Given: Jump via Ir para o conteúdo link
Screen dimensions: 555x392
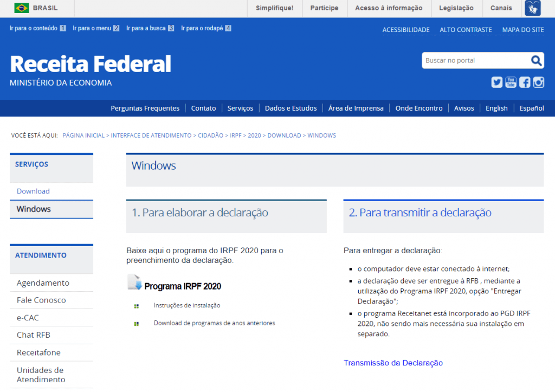Looking at the screenshot, I should click(x=37, y=28).
